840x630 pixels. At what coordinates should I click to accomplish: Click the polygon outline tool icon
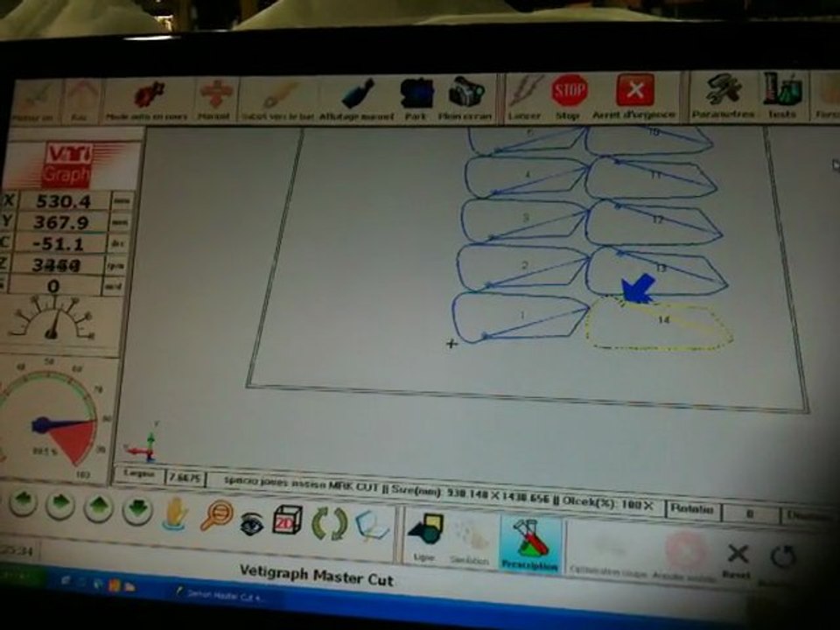pos(372,525)
